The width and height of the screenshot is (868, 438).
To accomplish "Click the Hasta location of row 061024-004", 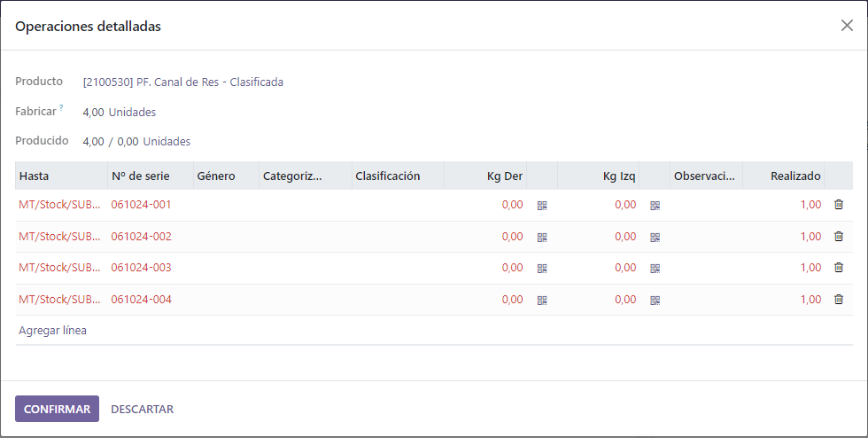I will coord(60,300).
